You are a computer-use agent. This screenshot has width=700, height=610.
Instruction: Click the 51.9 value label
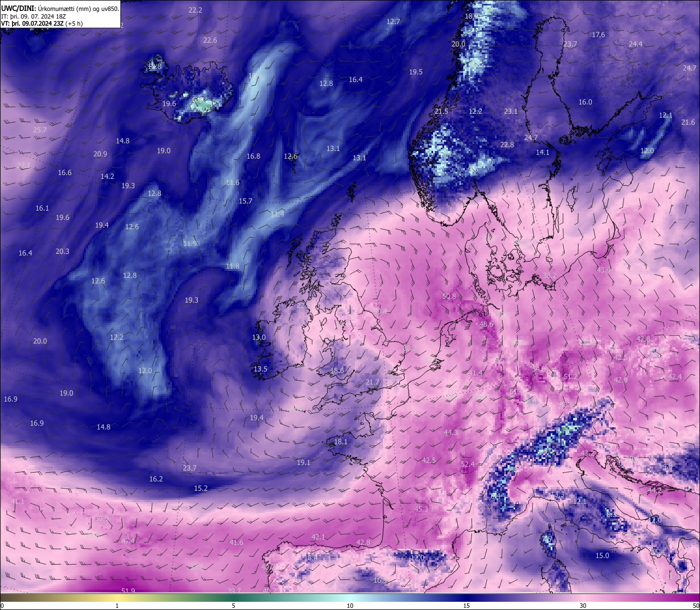(x=128, y=590)
